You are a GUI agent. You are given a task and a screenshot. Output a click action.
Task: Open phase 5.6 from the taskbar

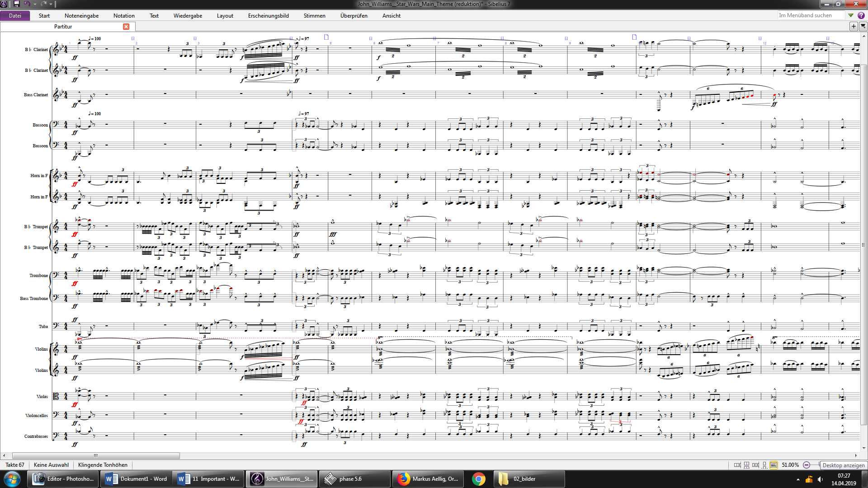(354, 479)
